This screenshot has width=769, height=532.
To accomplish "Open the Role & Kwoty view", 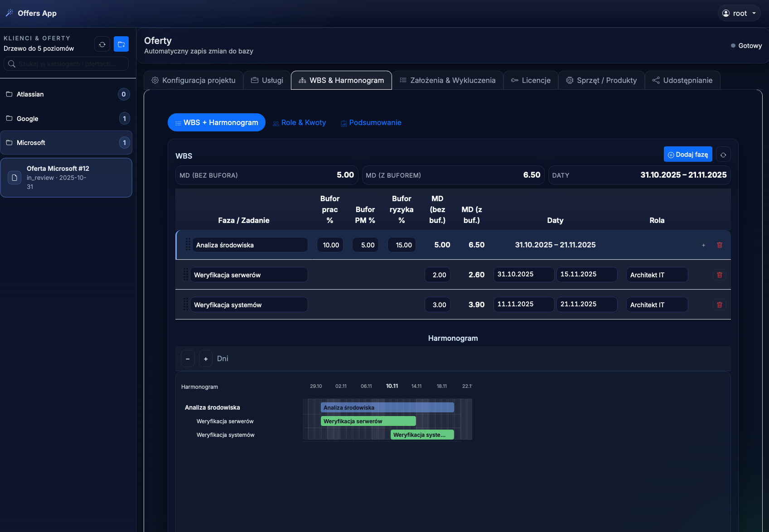I will [299, 123].
